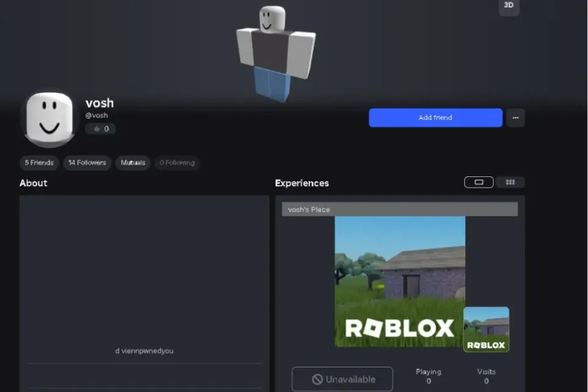The image size is (588, 392).
Task: Click the d viennpwnedyou about text
Action: coord(145,351)
